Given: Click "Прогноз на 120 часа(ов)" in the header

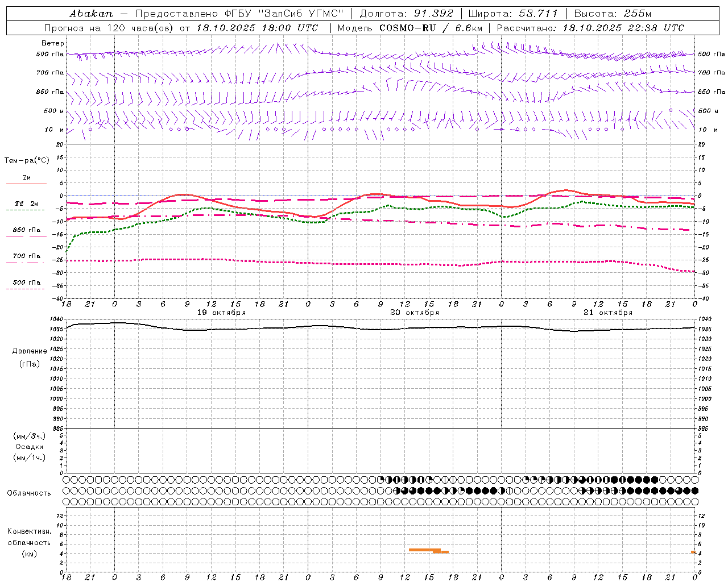Looking at the screenshot, I should tap(110, 28).
